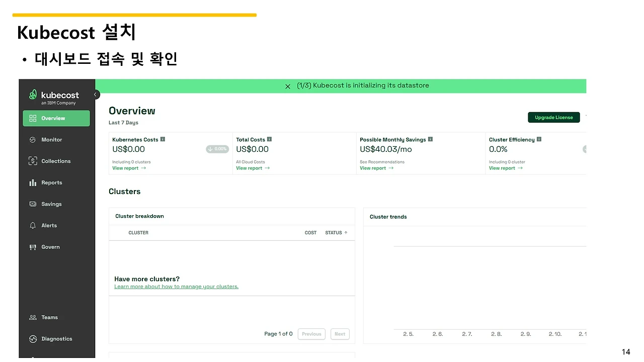Image resolution: width=644 pixels, height=362 pixels.
Task: Open the Govern section icon
Action: click(33, 247)
